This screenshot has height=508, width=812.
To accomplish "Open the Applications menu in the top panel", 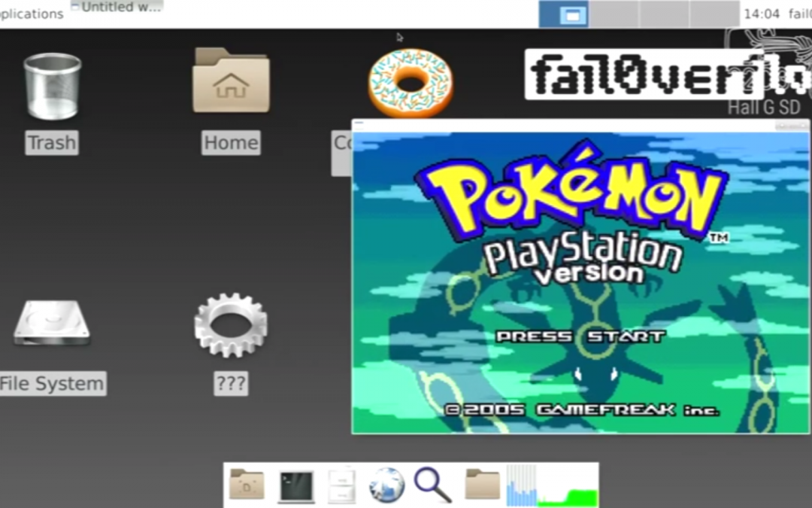I will tap(32, 14).
